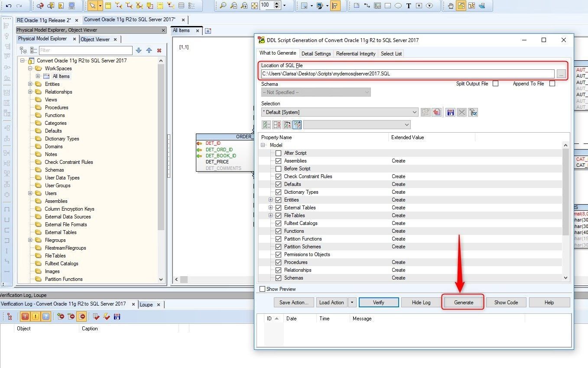Click the Verify button
Image resolution: width=588 pixels, height=368 pixels.
tap(379, 303)
